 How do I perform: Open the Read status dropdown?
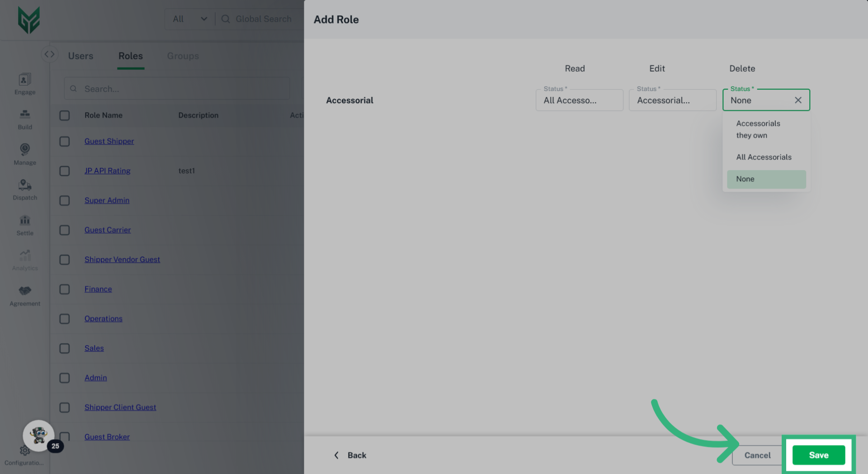click(579, 100)
